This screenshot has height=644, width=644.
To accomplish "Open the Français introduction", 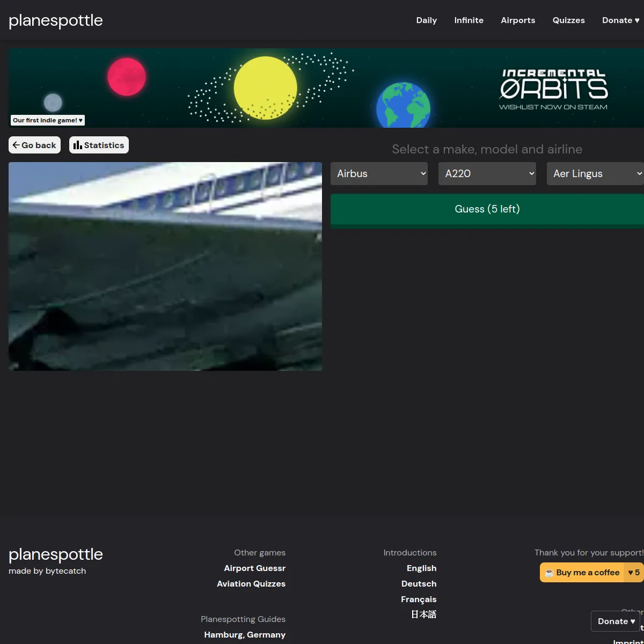I will (419, 599).
